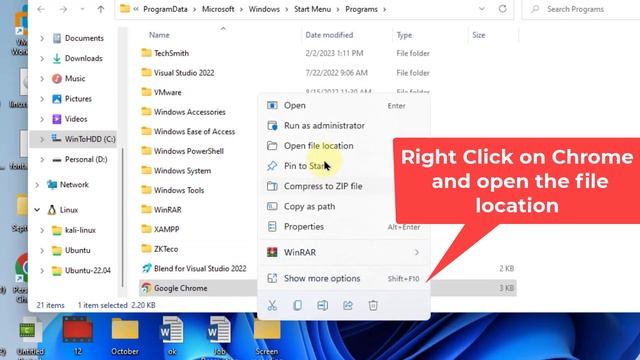640x360 pixels.
Task: Click the Copy icon in context menu
Action: [x=298, y=305]
